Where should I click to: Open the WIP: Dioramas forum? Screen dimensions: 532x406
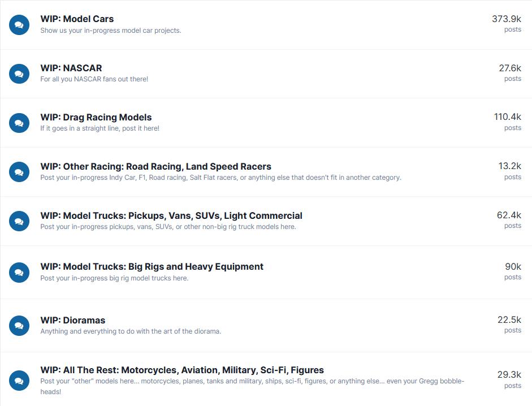tap(73, 320)
